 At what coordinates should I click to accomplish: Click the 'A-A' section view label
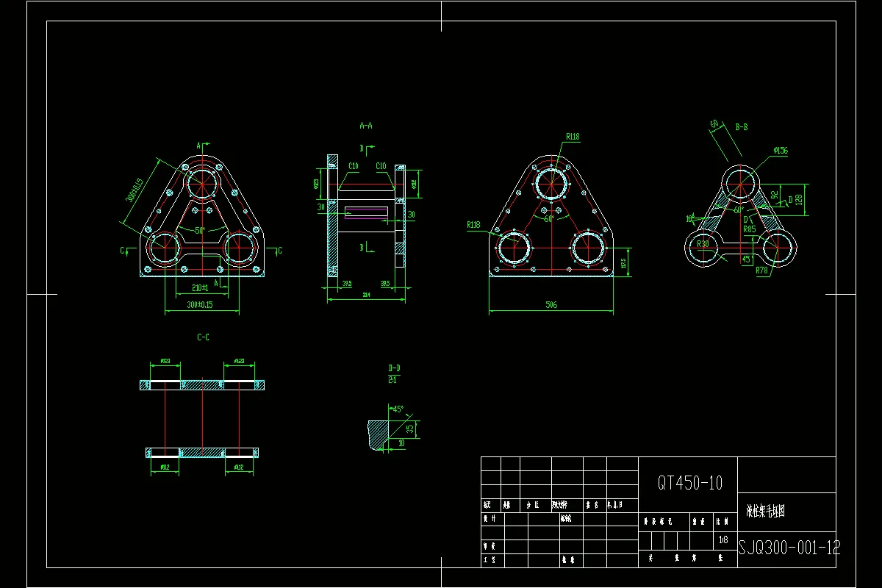pyautogui.click(x=365, y=126)
